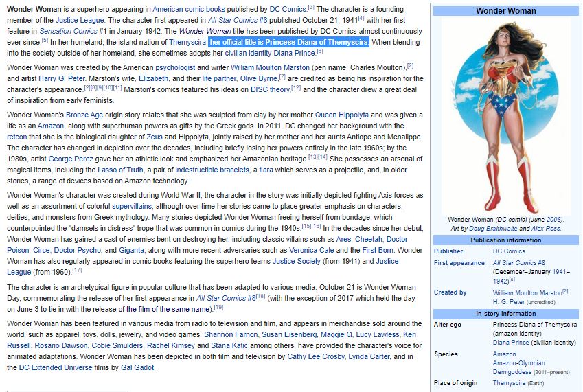Open citation [19] after film link
Image resolution: width=583 pixels, height=392 pixels.
pos(218,308)
